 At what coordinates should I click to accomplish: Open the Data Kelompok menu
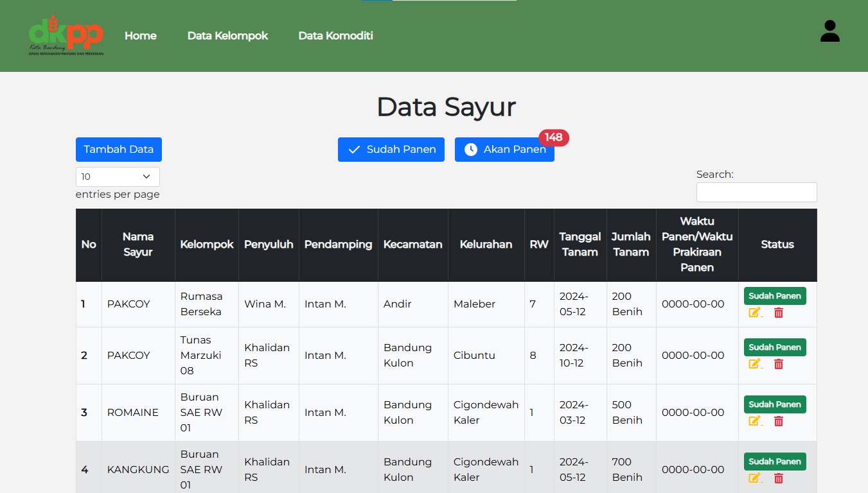(227, 36)
